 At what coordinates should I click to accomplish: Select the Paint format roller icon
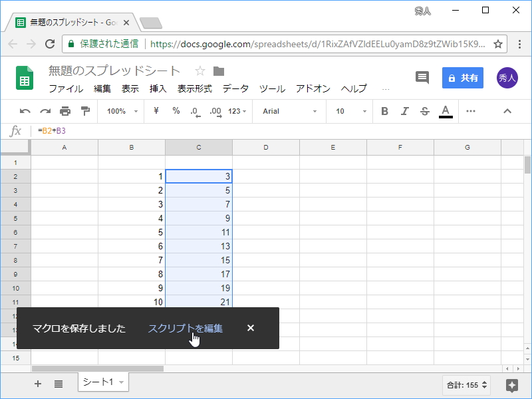pos(85,111)
